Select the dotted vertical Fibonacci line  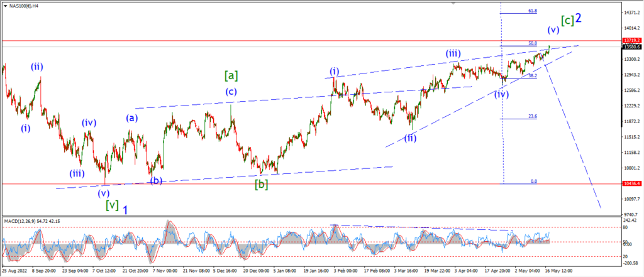[x=502, y=92]
